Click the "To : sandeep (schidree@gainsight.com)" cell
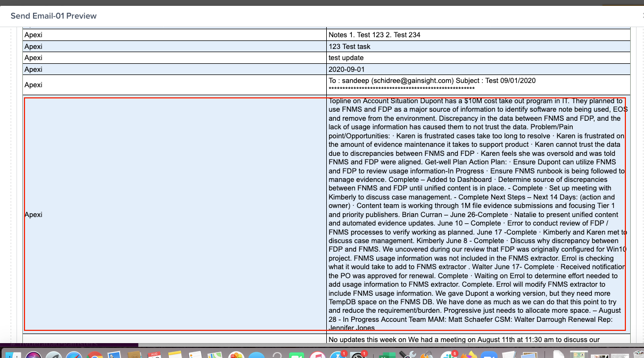 click(x=478, y=85)
